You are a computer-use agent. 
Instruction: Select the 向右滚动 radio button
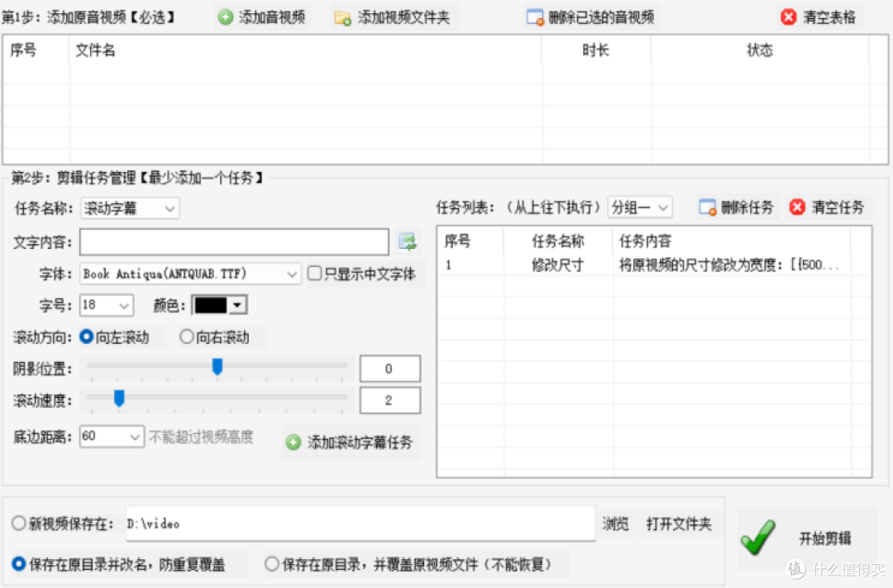(x=186, y=337)
